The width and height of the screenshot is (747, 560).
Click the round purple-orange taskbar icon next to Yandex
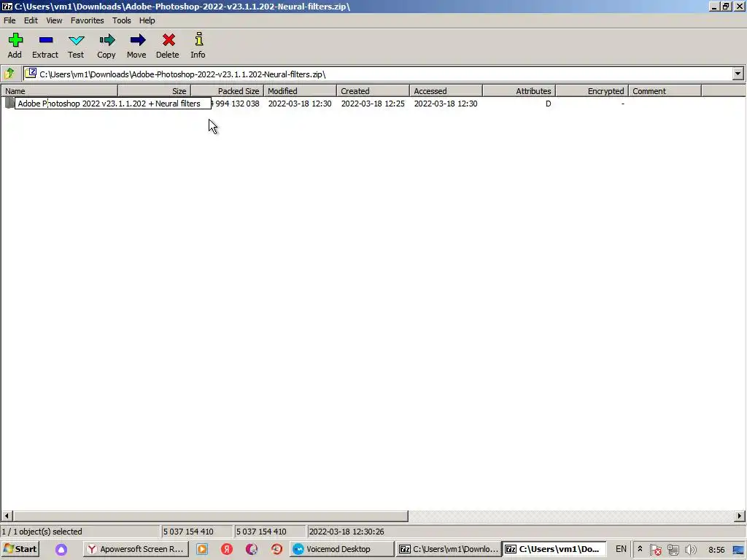[252, 549]
